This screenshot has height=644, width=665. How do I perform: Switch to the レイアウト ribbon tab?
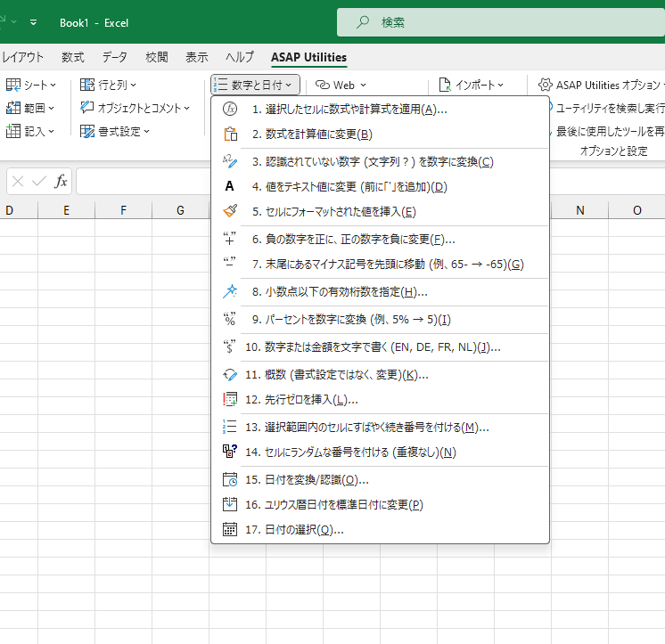[x=22, y=57]
